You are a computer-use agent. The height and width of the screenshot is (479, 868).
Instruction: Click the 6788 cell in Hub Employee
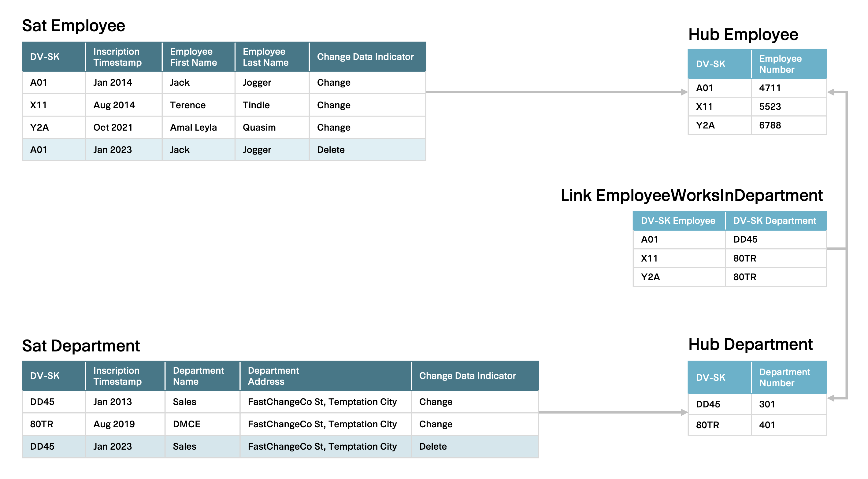pos(770,125)
